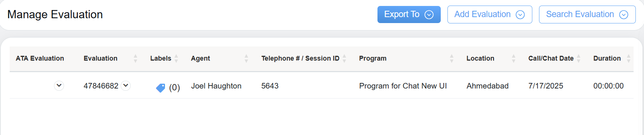The image size is (644, 135).
Task: Sort by Program column arrows
Action: point(452,58)
